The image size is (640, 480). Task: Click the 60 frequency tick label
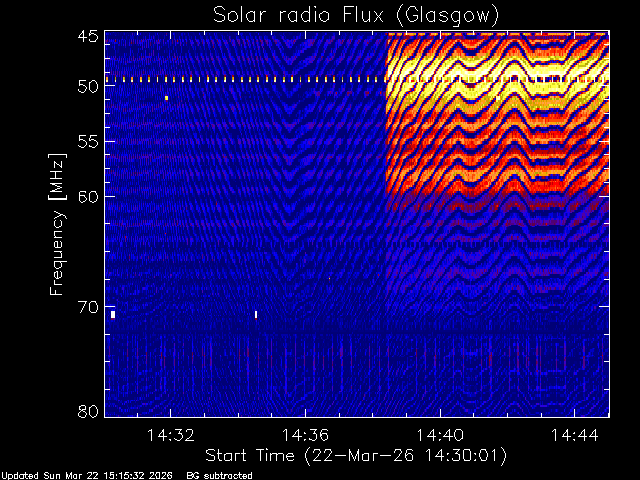88,196
